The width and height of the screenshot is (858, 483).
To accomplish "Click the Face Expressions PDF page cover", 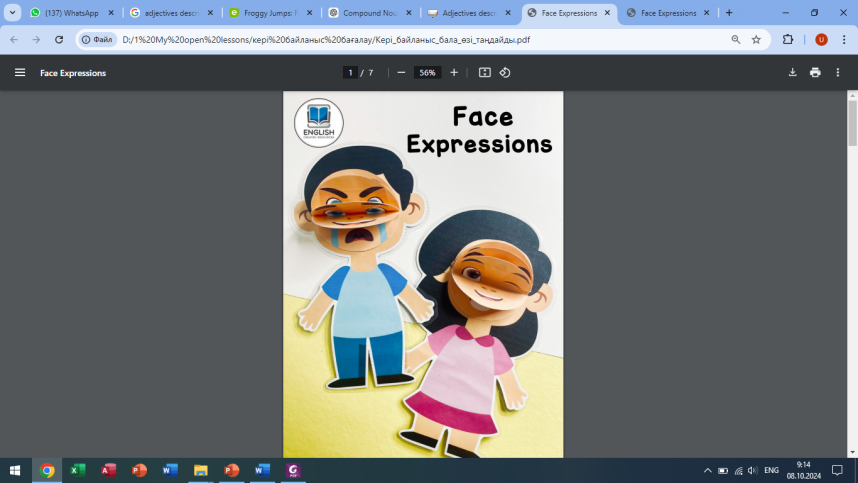I will [x=423, y=274].
